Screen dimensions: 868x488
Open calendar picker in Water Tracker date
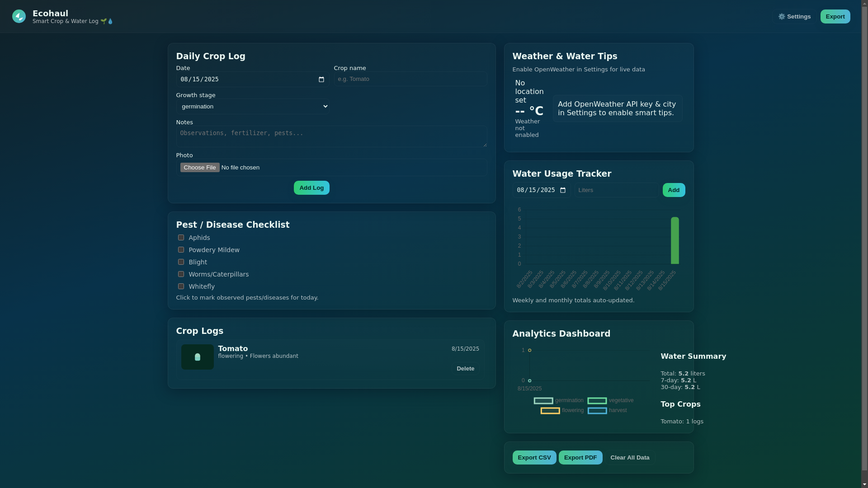[563, 190]
